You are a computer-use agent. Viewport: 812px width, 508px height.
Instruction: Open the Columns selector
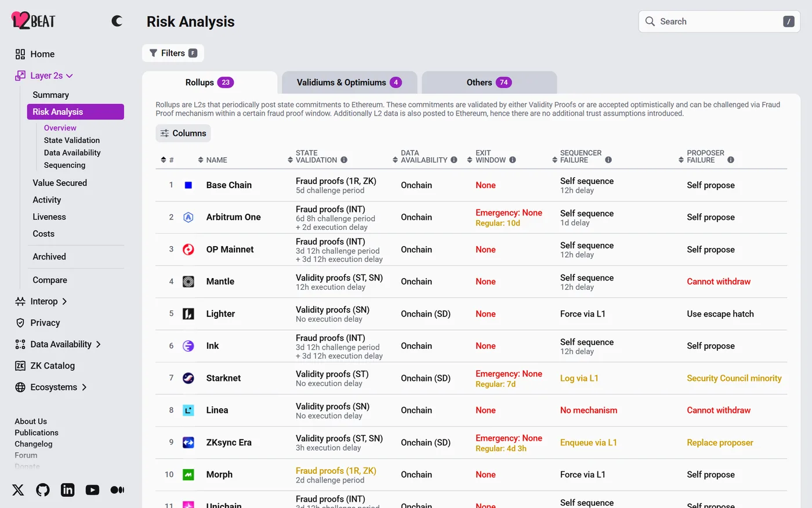[183, 133]
